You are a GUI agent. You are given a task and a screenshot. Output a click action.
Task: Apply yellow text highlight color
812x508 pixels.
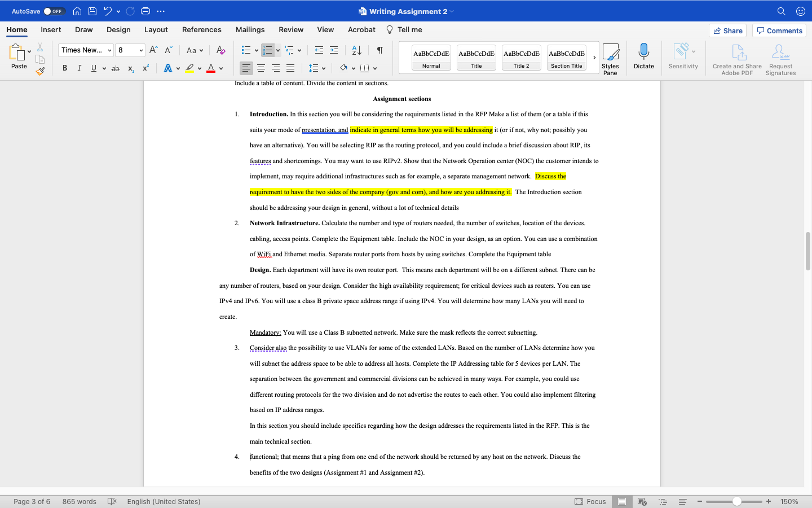[190, 68]
